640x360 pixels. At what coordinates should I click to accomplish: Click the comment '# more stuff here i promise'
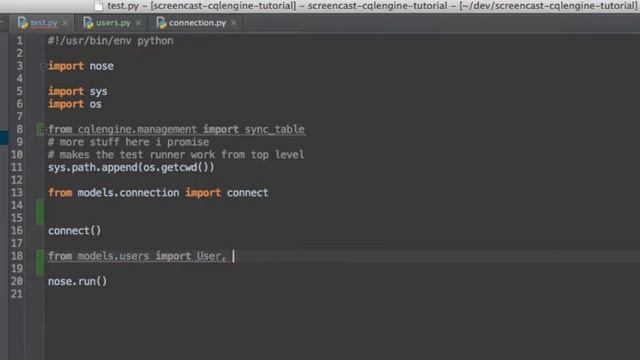[x=129, y=142]
